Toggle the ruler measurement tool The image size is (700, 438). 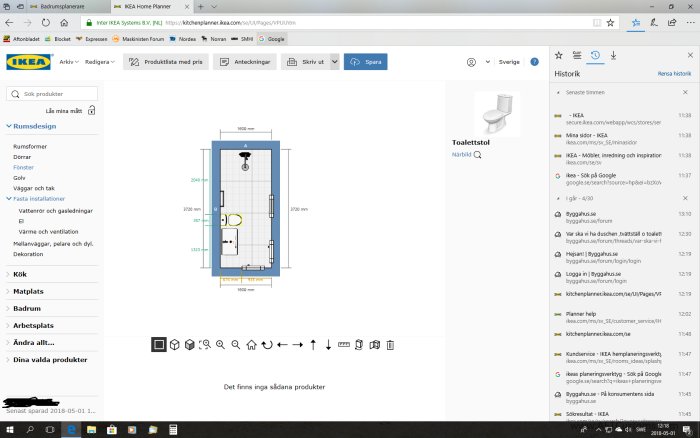[344, 345]
